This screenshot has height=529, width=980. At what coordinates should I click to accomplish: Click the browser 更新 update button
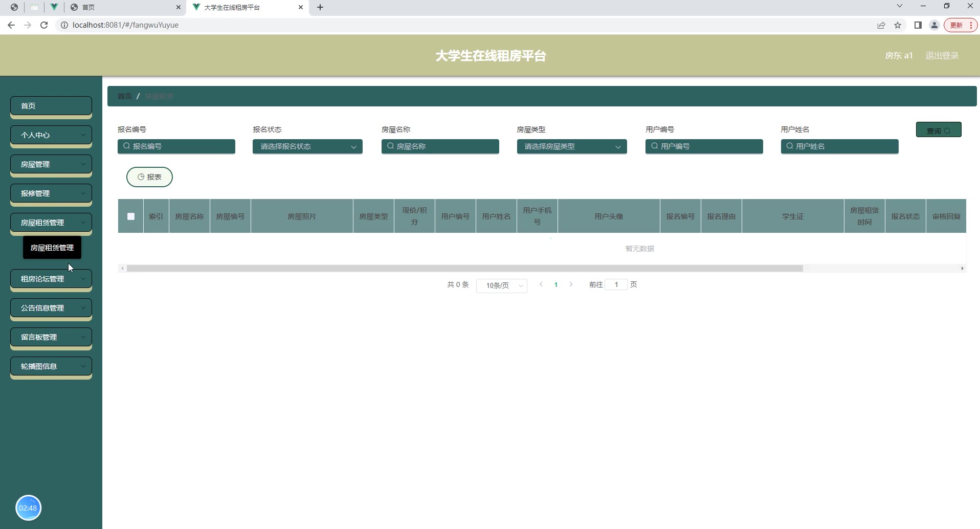coord(961,25)
